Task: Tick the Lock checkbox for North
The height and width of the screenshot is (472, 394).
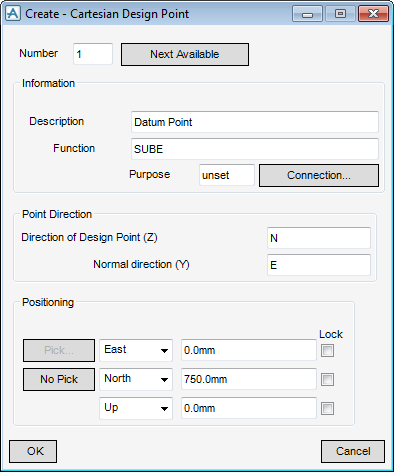Action: click(x=327, y=379)
